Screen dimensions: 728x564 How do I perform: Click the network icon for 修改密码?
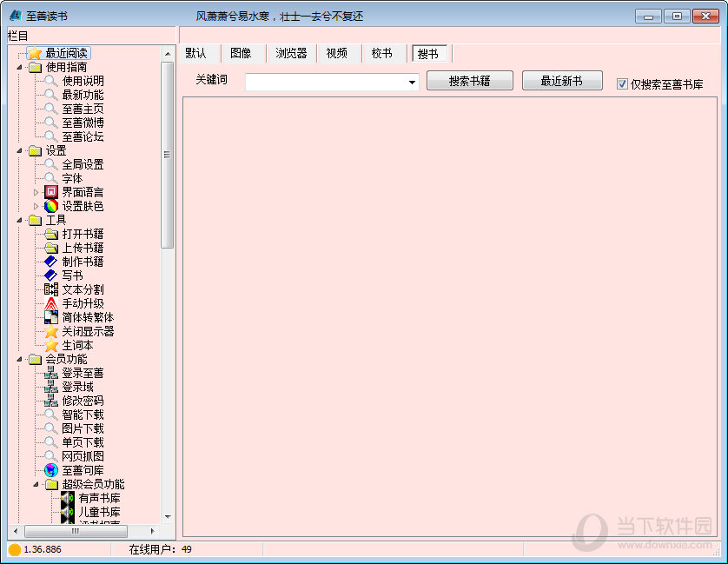[51, 401]
